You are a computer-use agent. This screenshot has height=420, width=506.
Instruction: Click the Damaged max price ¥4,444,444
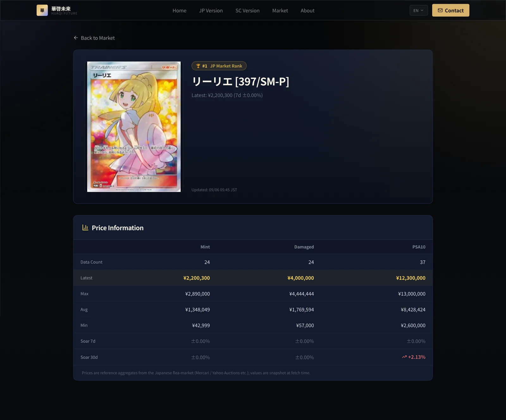pyautogui.click(x=301, y=294)
